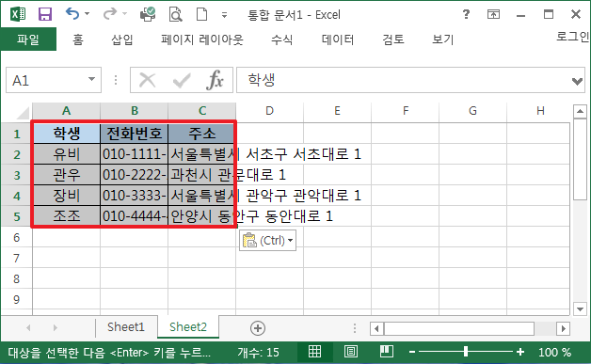This screenshot has width=591, height=364.
Task: Select row 6 header
Action: (x=17, y=237)
